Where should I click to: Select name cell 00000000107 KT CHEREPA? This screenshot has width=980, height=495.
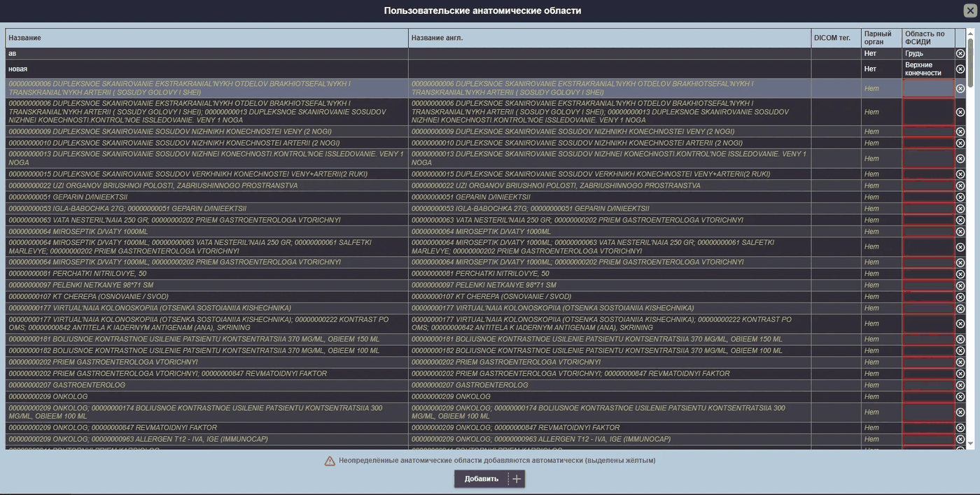tap(206, 297)
